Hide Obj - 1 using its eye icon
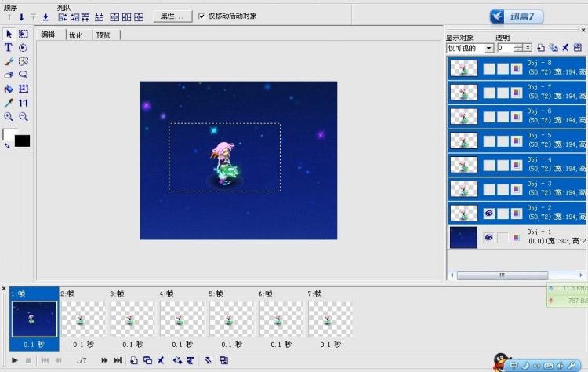588x372 pixels. coord(488,237)
